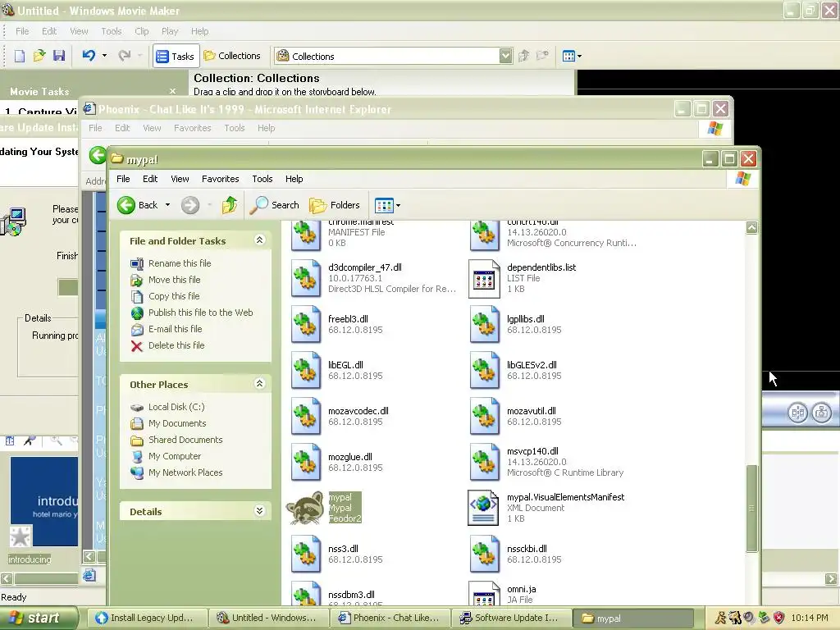The width and height of the screenshot is (840, 630).
Task: Click scroll up arrow of mypal file list
Action: pyautogui.click(x=751, y=228)
